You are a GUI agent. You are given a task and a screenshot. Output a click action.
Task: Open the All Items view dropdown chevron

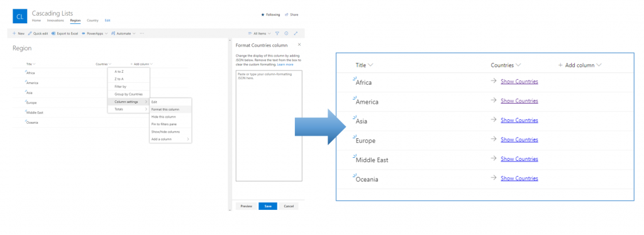pos(269,34)
